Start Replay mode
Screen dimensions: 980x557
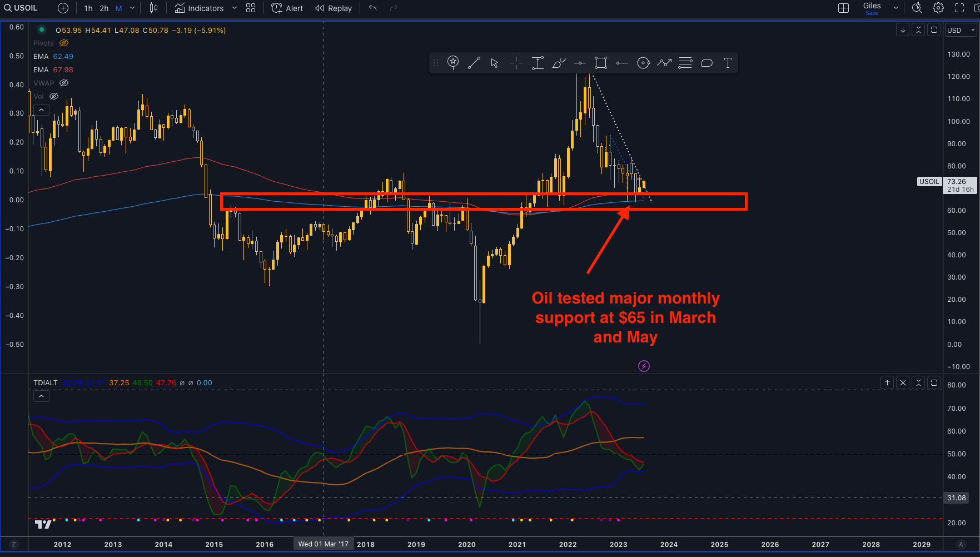point(334,8)
